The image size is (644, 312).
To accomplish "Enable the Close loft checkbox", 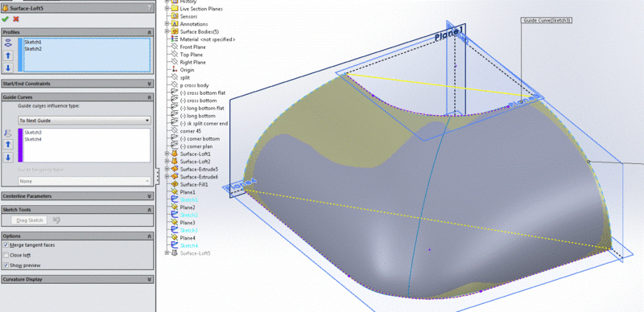I will point(6,256).
